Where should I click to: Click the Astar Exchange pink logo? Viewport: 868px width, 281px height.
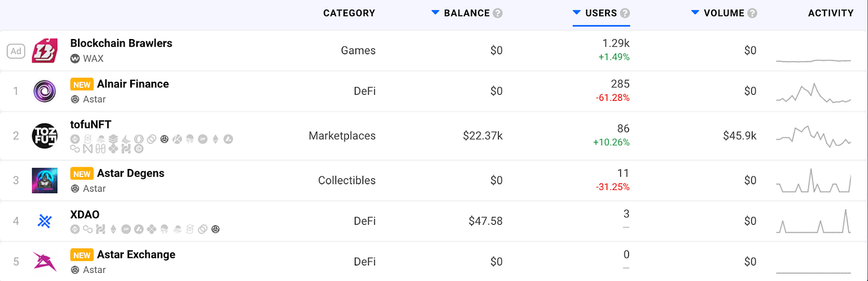45,262
